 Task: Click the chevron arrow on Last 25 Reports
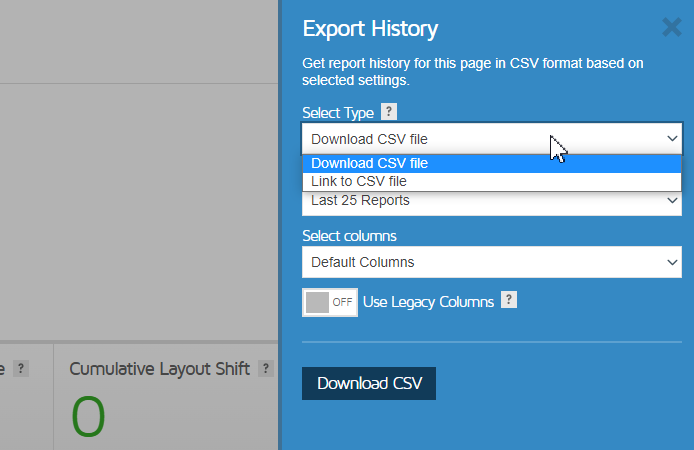[x=672, y=200]
